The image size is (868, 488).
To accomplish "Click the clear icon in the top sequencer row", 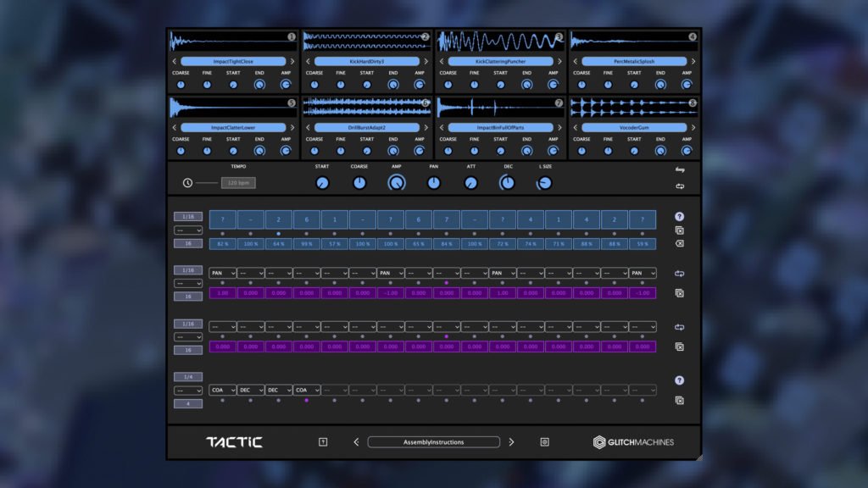I will tap(679, 244).
